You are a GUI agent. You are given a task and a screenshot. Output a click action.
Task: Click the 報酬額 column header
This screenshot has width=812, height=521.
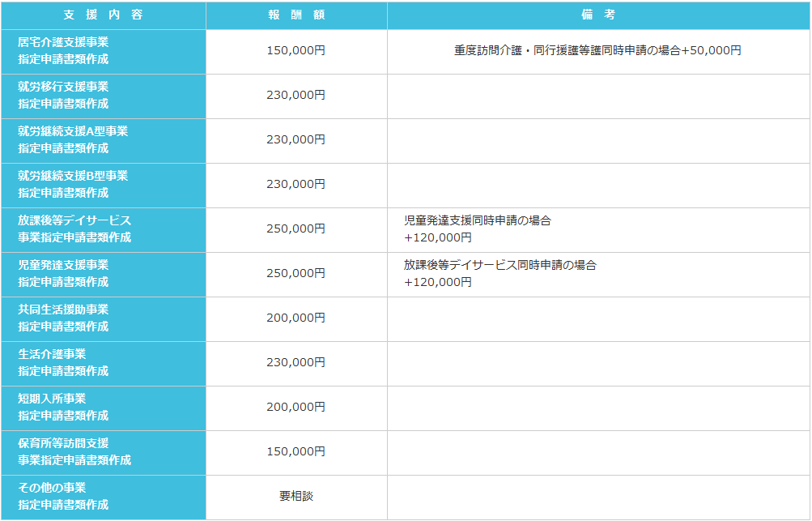tap(296, 14)
